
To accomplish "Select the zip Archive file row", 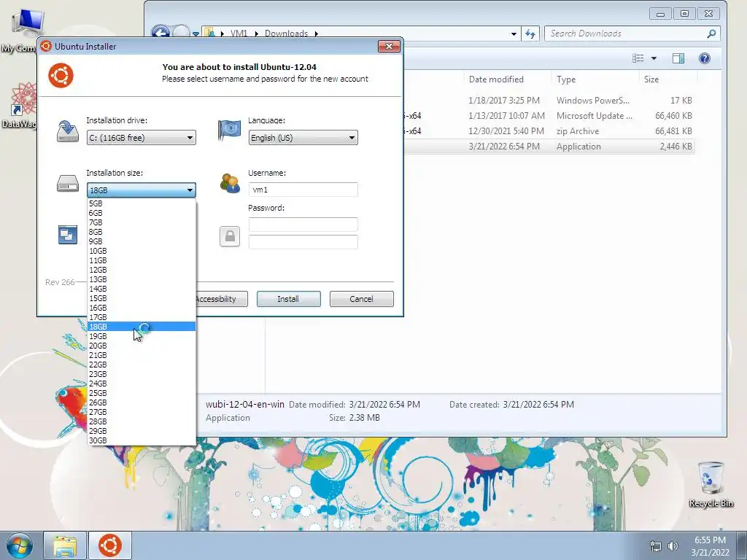I will coord(549,131).
